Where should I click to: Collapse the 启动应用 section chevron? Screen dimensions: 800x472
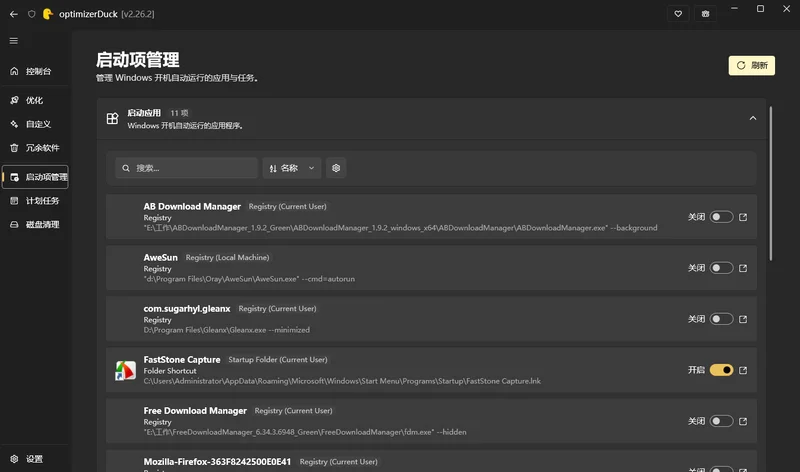(x=753, y=118)
